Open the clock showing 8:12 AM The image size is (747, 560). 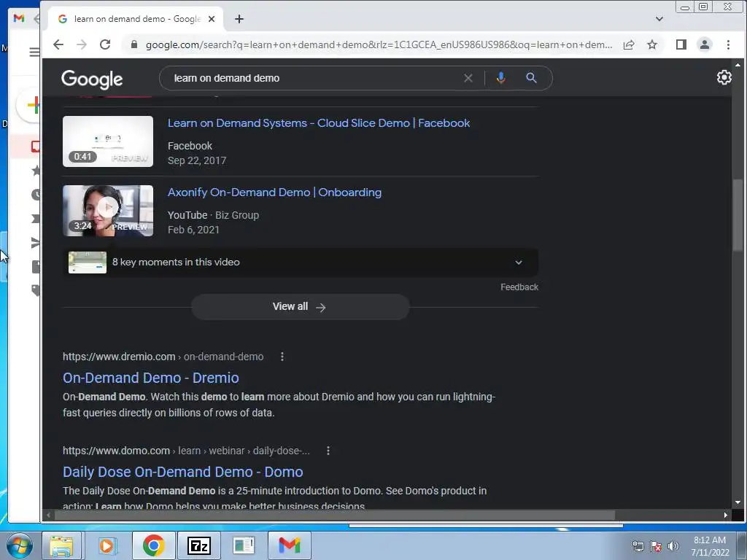[x=710, y=546]
